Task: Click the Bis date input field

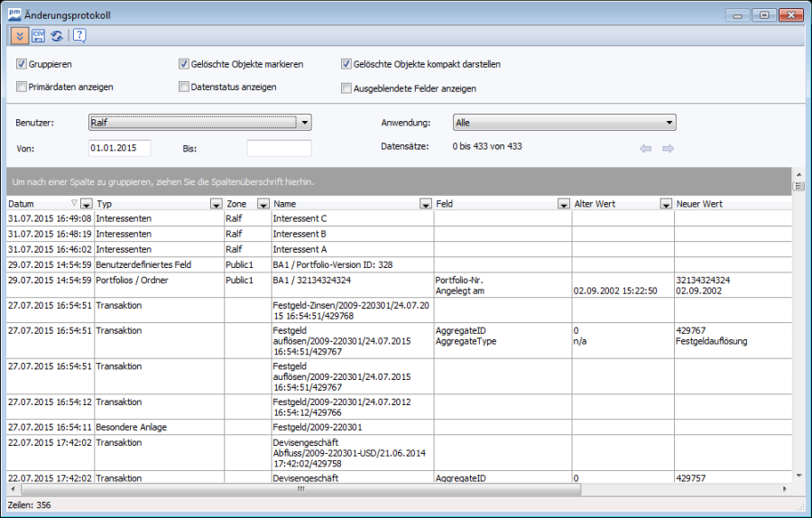Action: pyautogui.click(x=279, y=148)
